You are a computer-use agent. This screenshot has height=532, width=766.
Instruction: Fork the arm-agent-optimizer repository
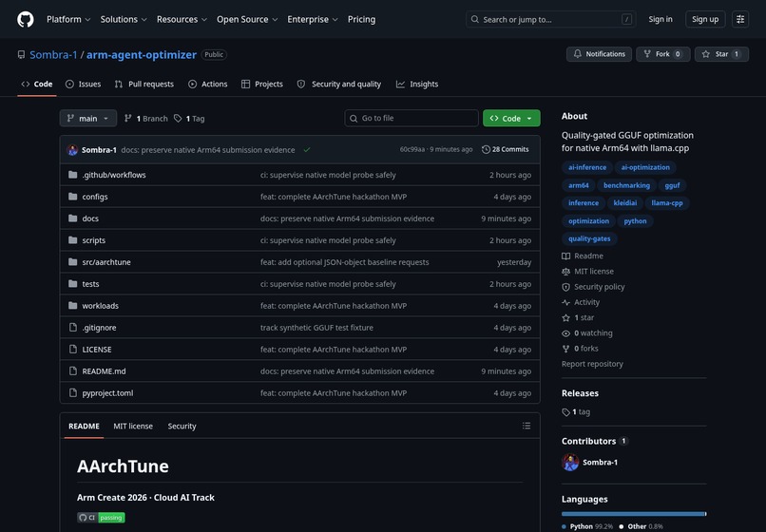coord(663,54)
